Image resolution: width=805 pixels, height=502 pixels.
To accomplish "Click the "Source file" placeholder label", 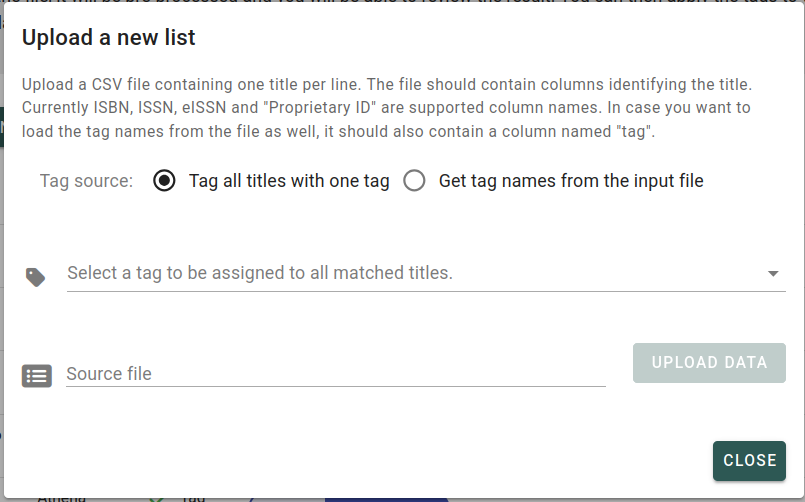I will [x=109, y=374].
